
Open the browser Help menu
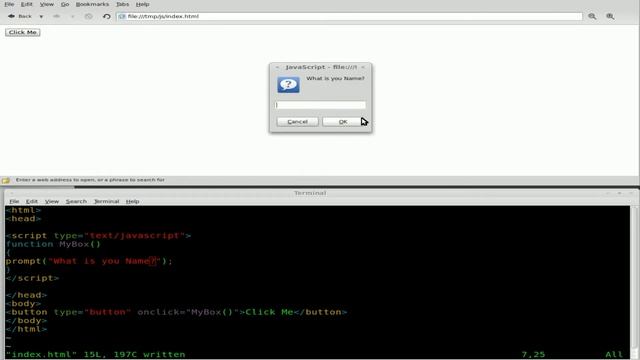tap(142, 4)
